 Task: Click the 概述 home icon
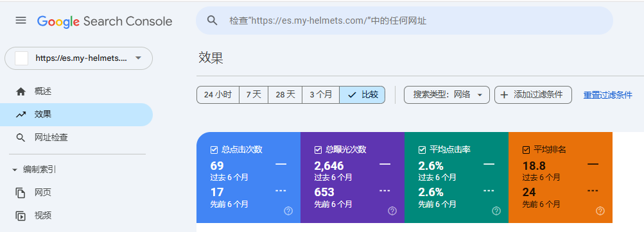pos(21,92)
